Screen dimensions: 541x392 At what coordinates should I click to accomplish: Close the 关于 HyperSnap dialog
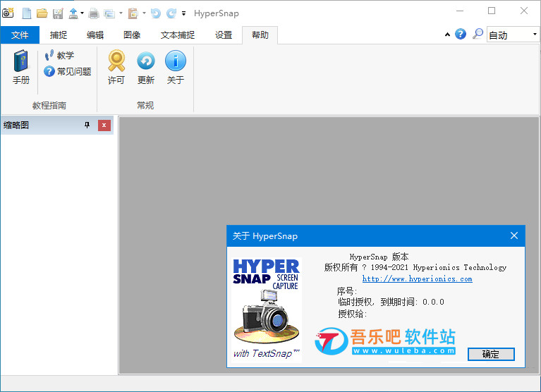(514, 235)
